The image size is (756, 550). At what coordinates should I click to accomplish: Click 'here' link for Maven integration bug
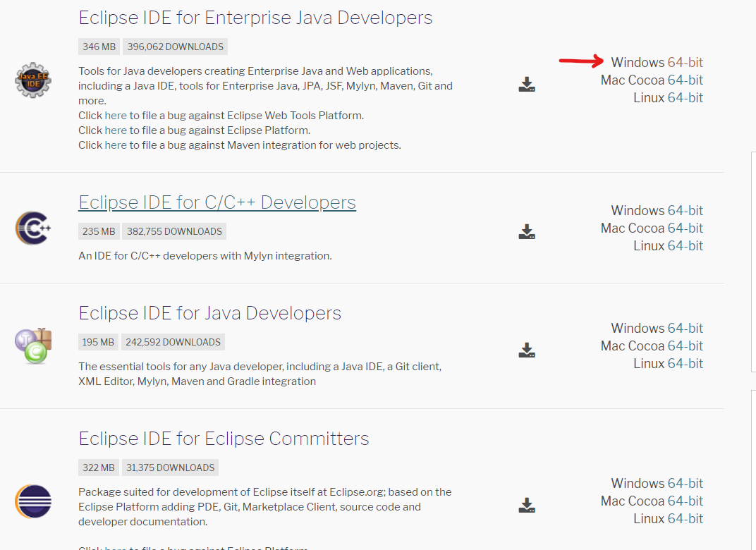pyautogui.click(x=116, y=145)
